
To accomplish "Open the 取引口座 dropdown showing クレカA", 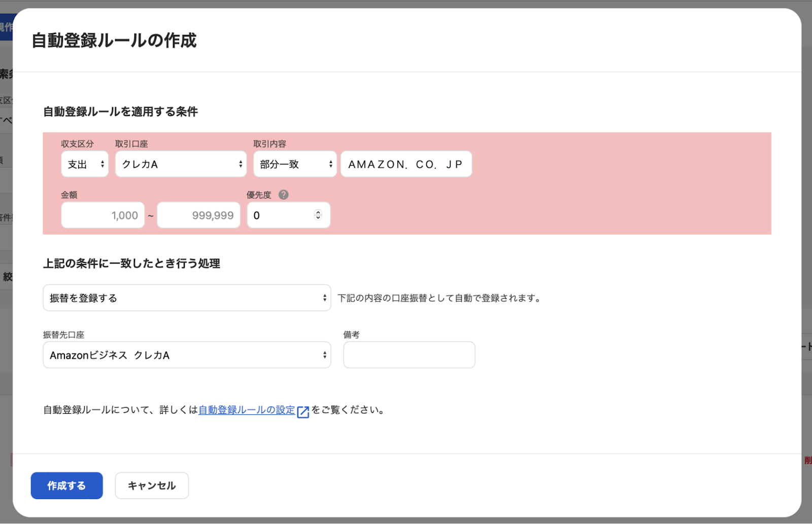I will pos(181,163).
